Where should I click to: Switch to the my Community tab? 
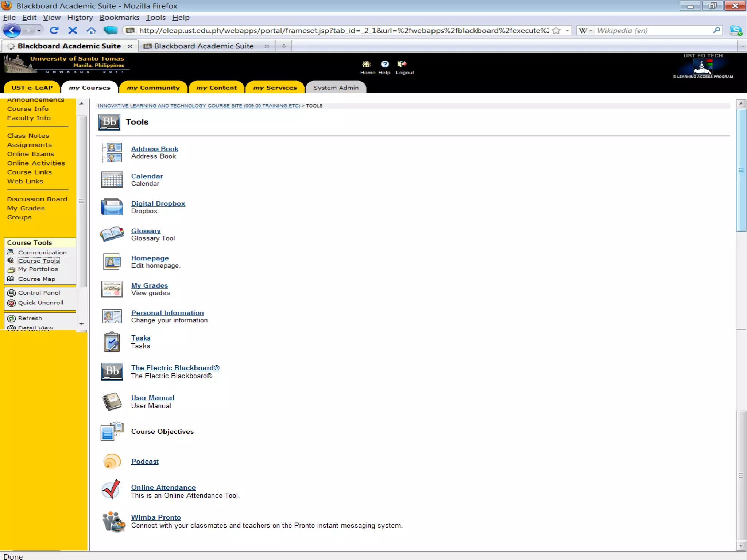[153, 87]
